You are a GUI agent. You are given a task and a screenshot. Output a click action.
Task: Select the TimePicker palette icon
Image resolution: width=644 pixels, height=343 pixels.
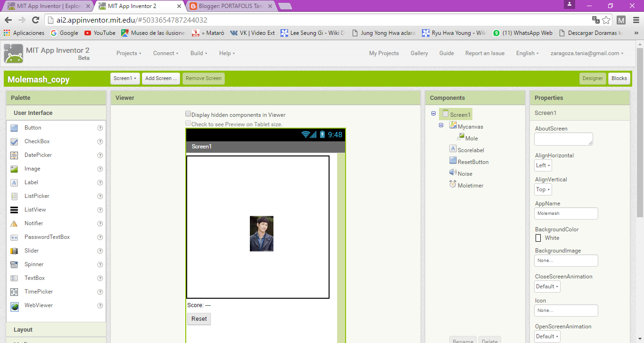point(14,292)
